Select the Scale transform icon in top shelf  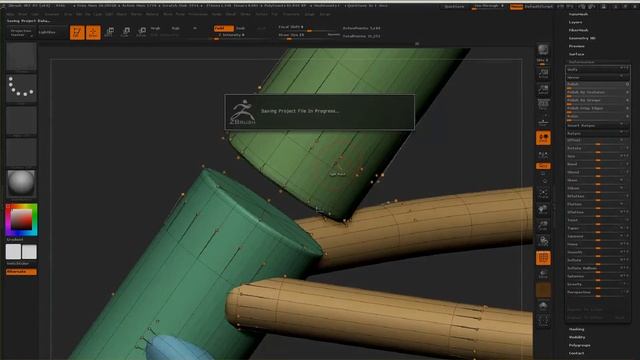[x=126, y=32]
